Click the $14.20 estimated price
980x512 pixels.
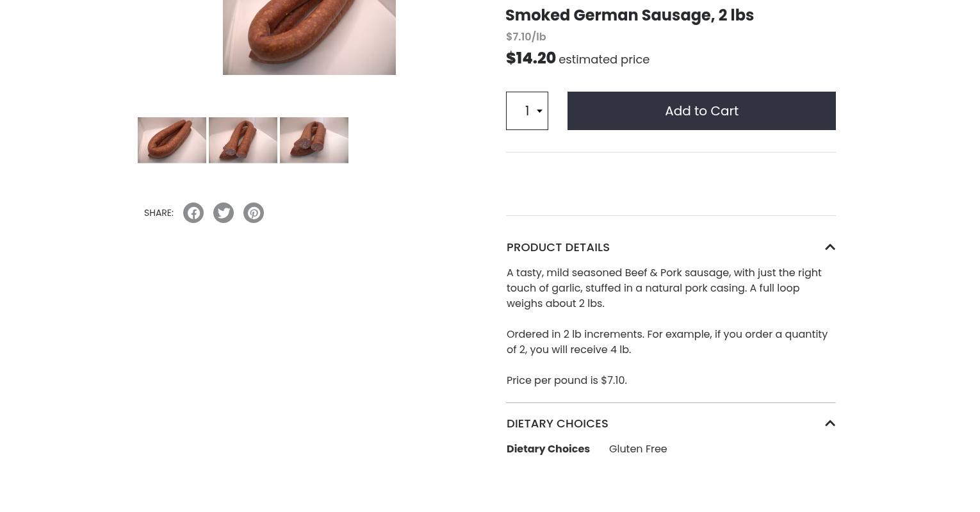tap(531, 58)
